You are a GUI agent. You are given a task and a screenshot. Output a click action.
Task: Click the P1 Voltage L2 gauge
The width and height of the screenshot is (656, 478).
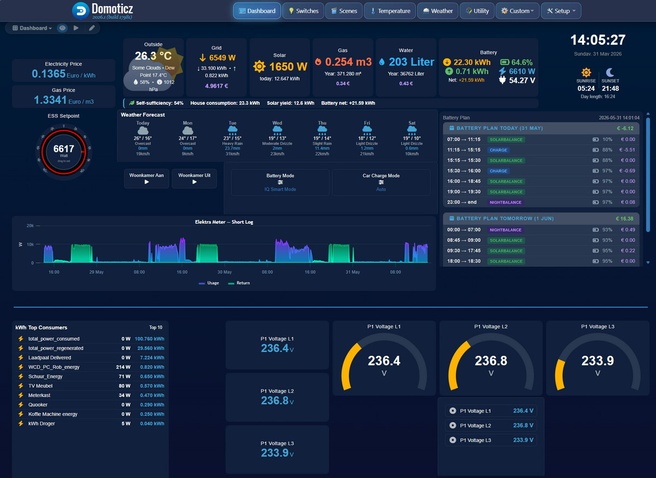491,362
